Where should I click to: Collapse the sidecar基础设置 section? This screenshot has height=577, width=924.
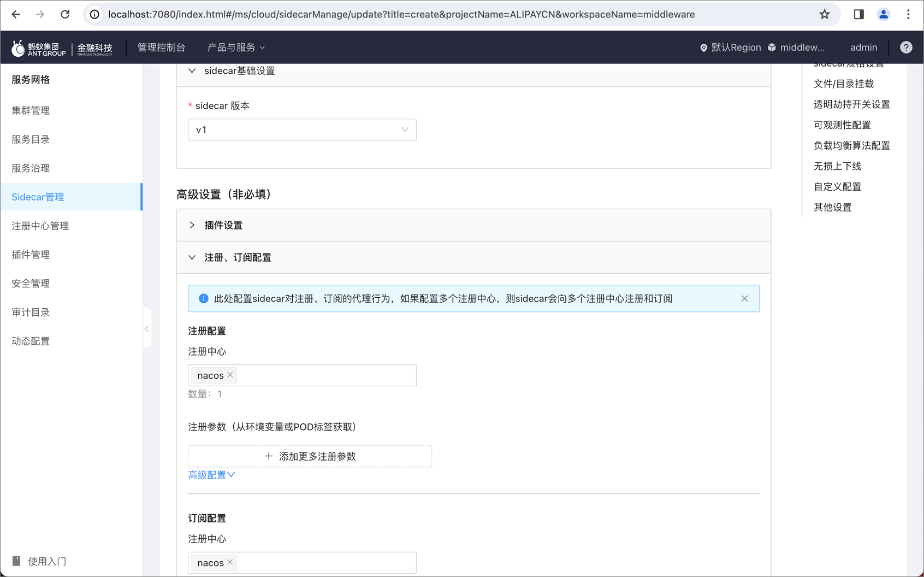pyautogui.click(x=192, y=71)
